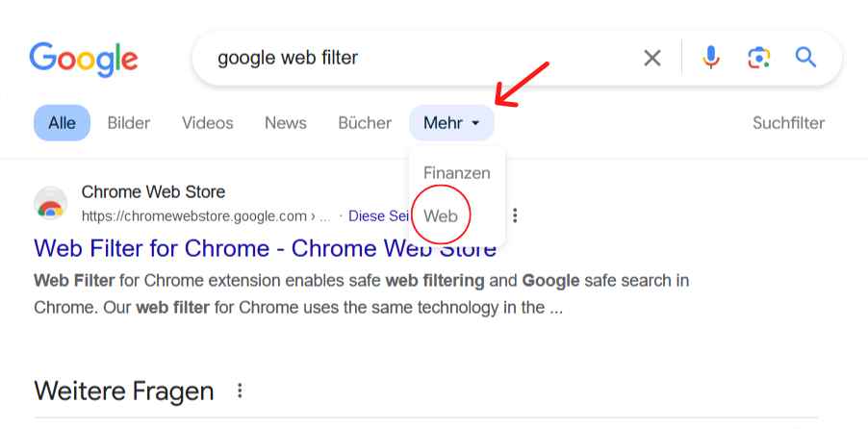Screen dimensions: 868x429
Task: Click the magnifier search button
Action: [805, 59]
